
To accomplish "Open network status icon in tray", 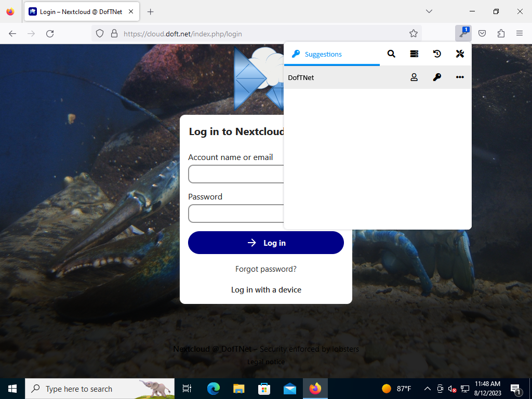I will point(465,389).
